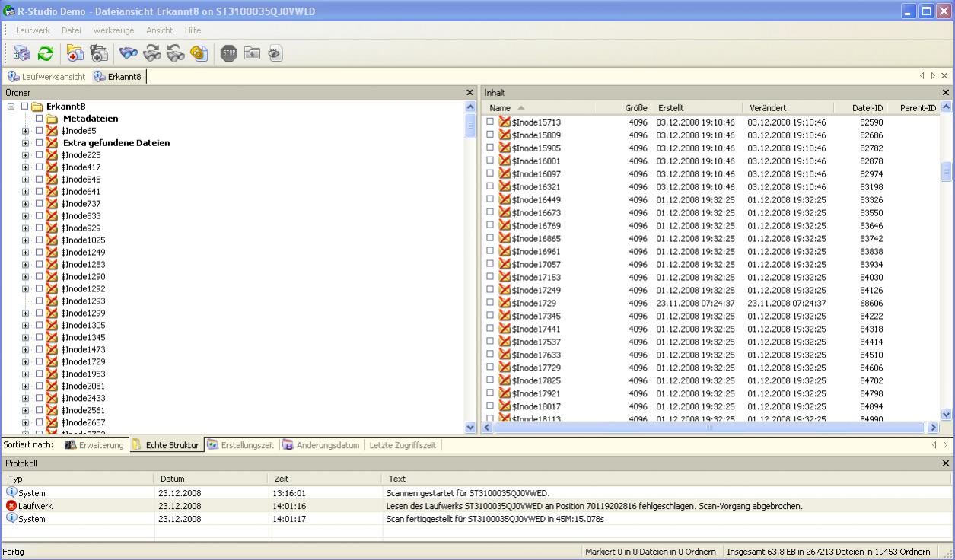Open the Werkzeuge menu
The image size is (955, 560).
point(114,30)
